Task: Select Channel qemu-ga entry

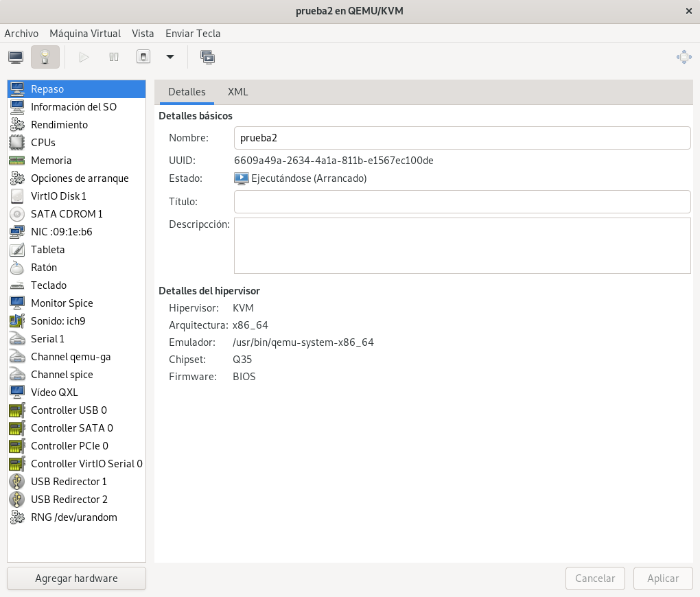Action: click(76, 357)
